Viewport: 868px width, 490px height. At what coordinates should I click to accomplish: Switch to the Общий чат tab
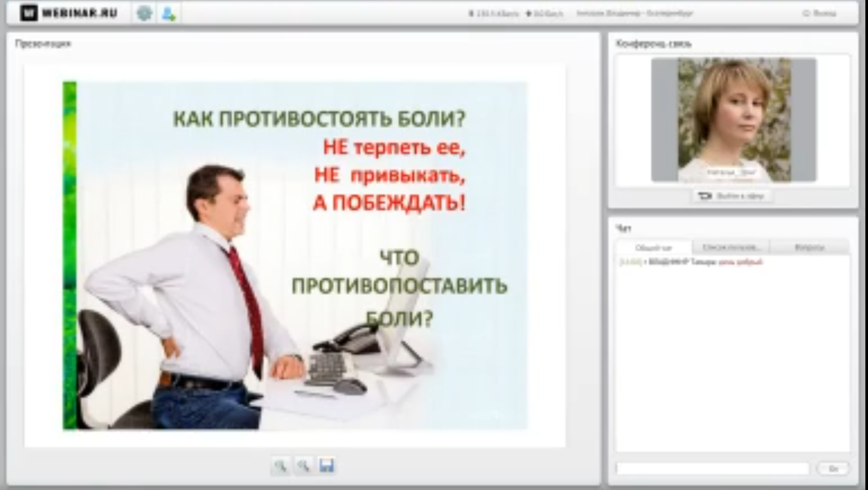point(653,248)
